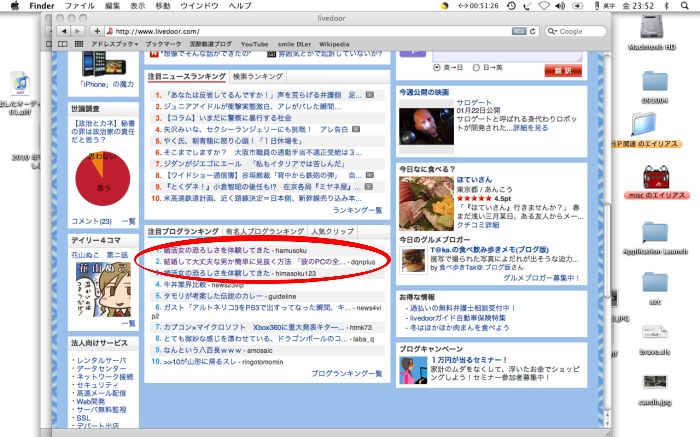
Task: Open the Apple menu
Action: click(15, 6)
